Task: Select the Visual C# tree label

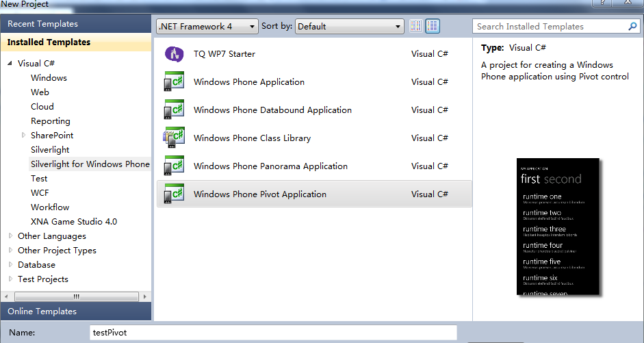Action: (36, 63)
